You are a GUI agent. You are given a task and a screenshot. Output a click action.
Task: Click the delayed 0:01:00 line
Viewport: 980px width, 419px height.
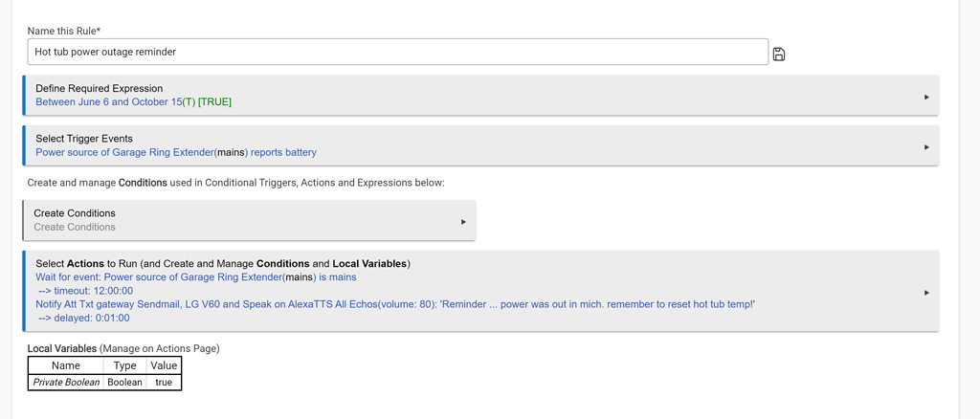pos(83,318)
